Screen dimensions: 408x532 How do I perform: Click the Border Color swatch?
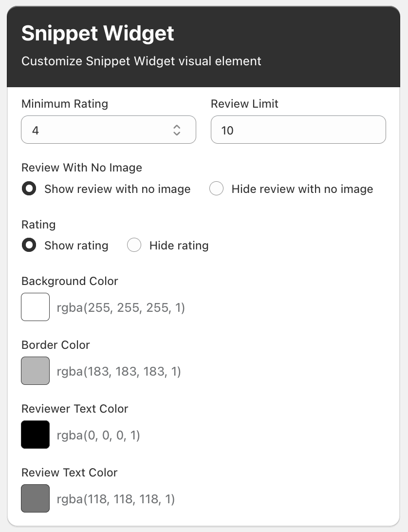35,371
